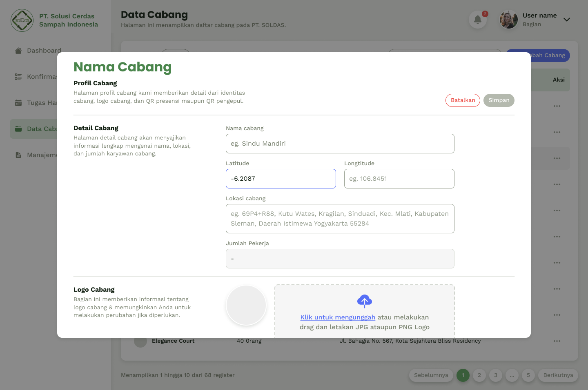This screenshot has height=390, width=588.
Task: Click the SolDas company logo
Action: click(x=22, y=20)
